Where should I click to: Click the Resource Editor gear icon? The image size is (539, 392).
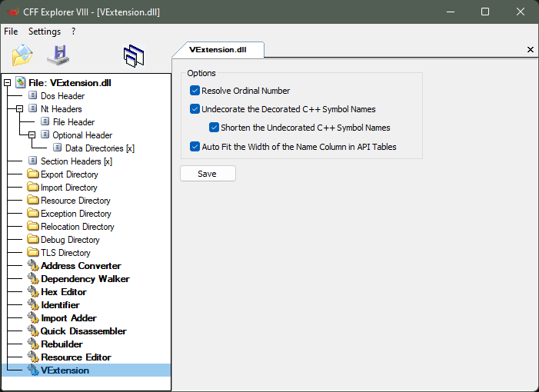[x=33, y=357]
